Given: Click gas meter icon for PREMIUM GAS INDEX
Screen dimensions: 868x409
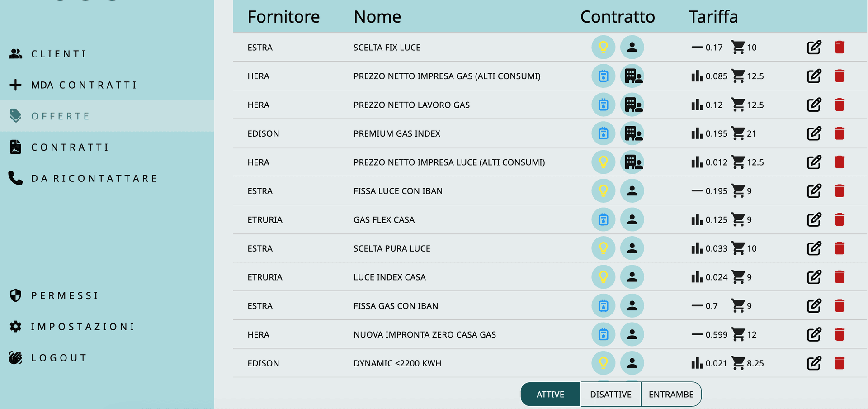Looking at the screenshot, I should point(604,133).
